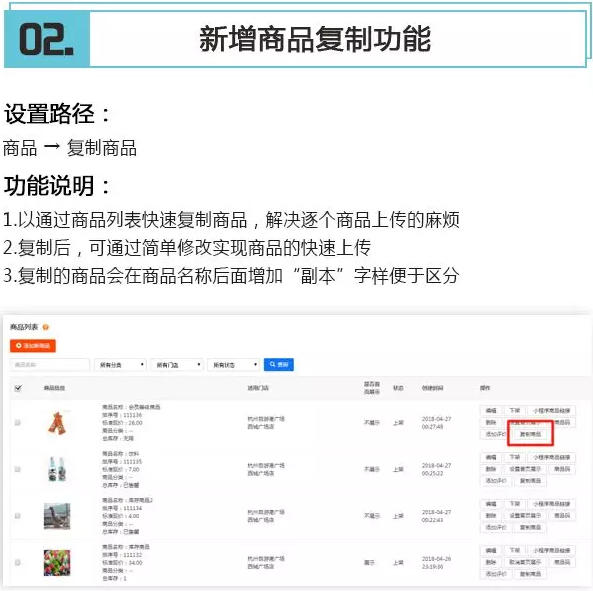Click the 适用门店 column header
The image size is (593, 591).
click(258, 388)
